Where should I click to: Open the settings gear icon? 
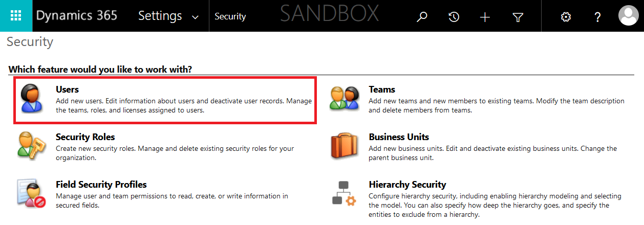tap(566, 17)
